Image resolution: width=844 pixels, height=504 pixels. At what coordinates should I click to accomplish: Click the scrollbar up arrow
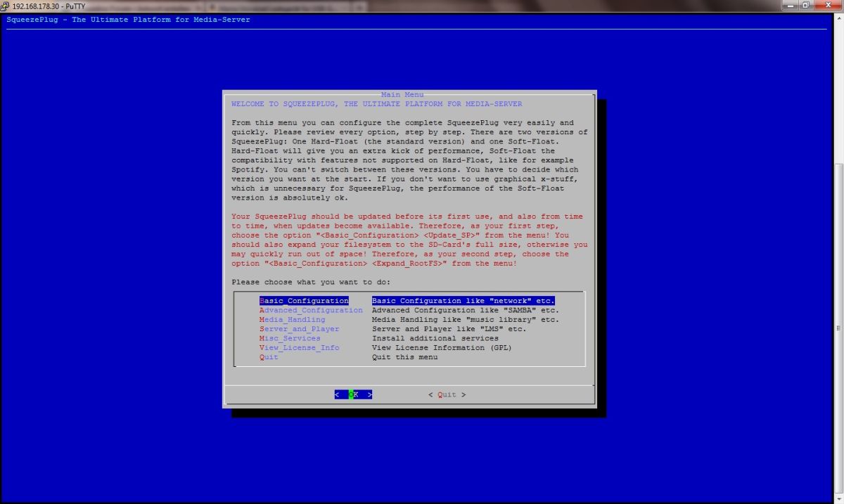click(x=838, y=17)
